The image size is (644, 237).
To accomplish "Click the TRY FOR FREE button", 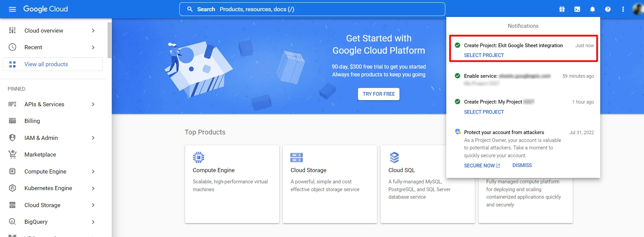I will point(379,94).
